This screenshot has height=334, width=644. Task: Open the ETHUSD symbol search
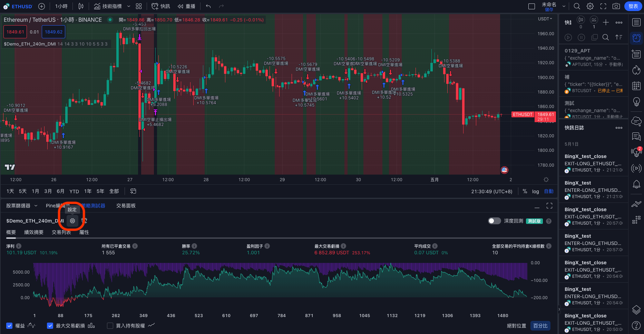(x=18, y=6)
